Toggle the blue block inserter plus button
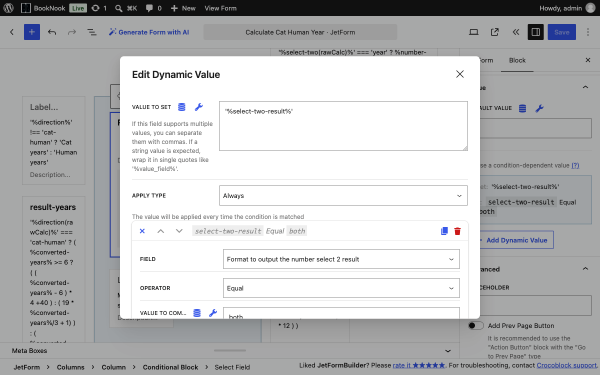Viewport: 600px width, 375px height. coord(32,32)
